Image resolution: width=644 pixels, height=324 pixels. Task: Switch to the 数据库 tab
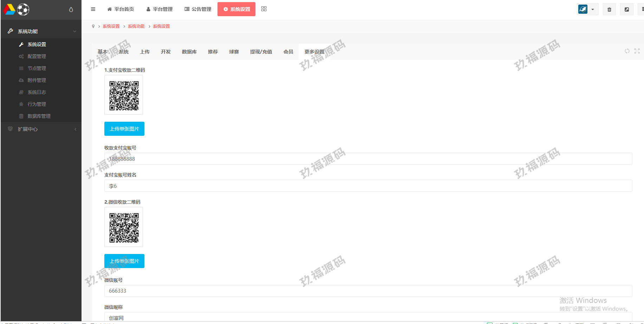189,52
